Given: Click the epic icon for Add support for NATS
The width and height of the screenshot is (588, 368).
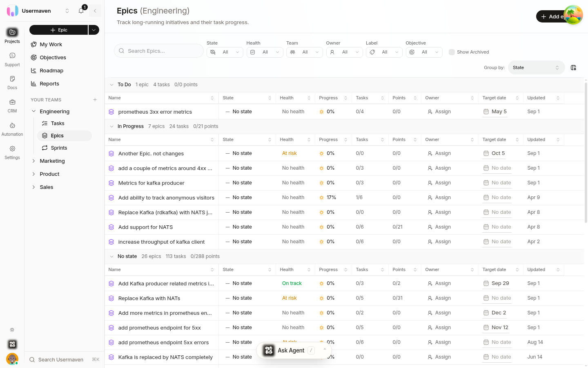Looking at the screenshot, I should coord(111,227).
